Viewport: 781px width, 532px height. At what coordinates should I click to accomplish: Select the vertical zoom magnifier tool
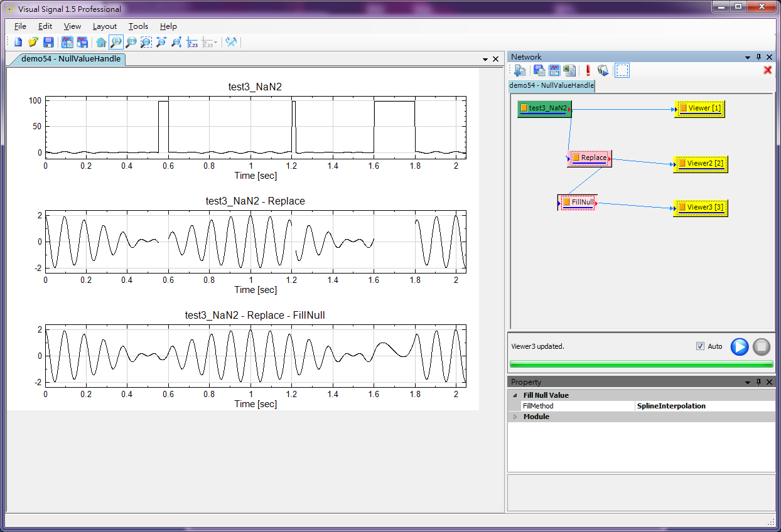coord(131,42)
